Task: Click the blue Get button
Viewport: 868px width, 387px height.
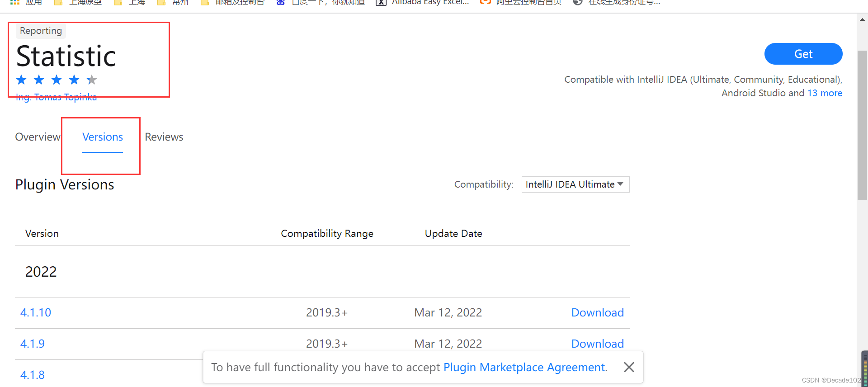Action: tap(803, 54)
